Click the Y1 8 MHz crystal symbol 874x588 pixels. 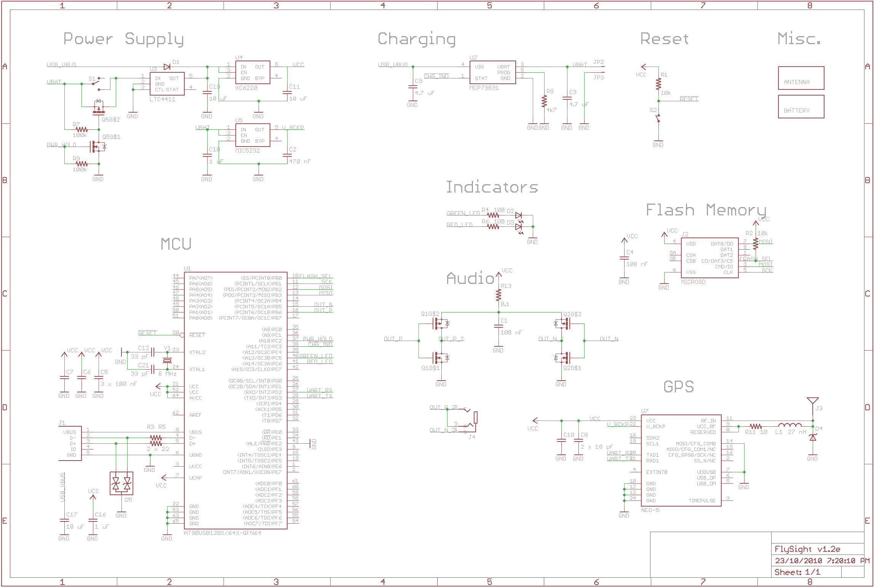coord(167,360)
